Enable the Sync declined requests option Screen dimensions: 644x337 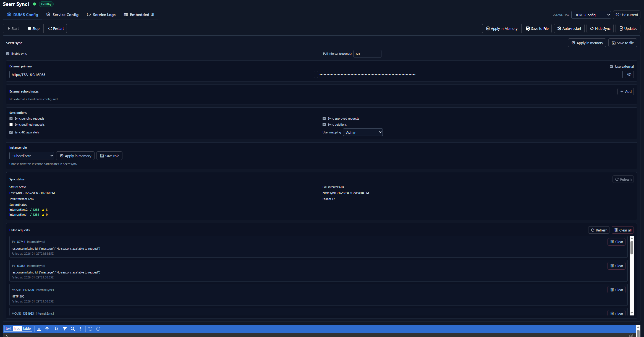(x=11, y=125)
